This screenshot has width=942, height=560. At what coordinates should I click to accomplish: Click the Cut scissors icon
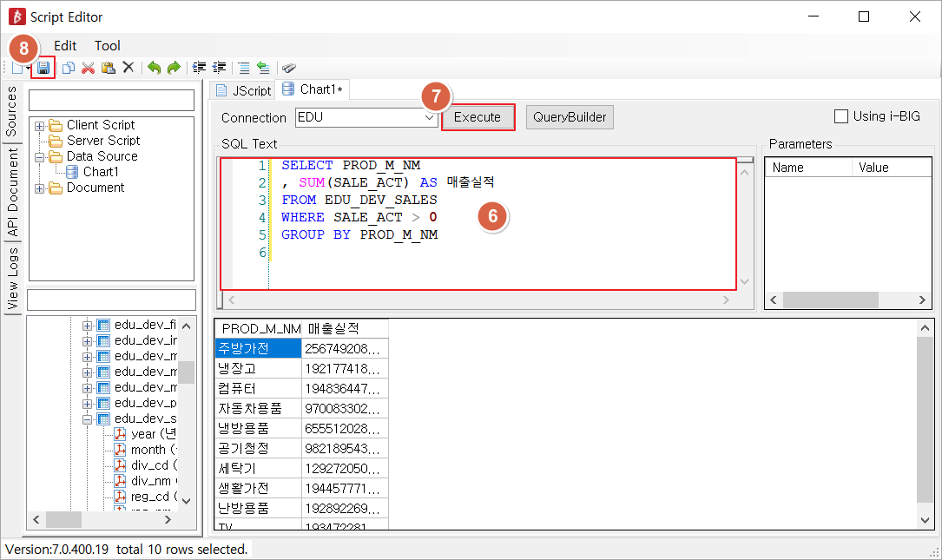click(x=88, y=68)
